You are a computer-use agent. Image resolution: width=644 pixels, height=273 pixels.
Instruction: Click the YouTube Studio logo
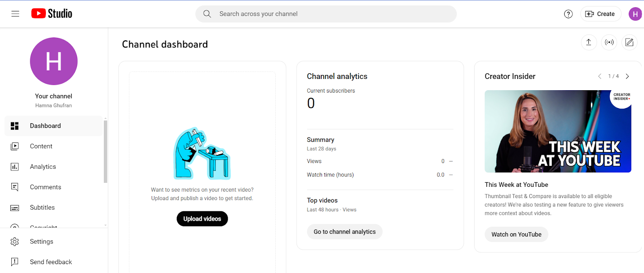(x=52, y=14)
